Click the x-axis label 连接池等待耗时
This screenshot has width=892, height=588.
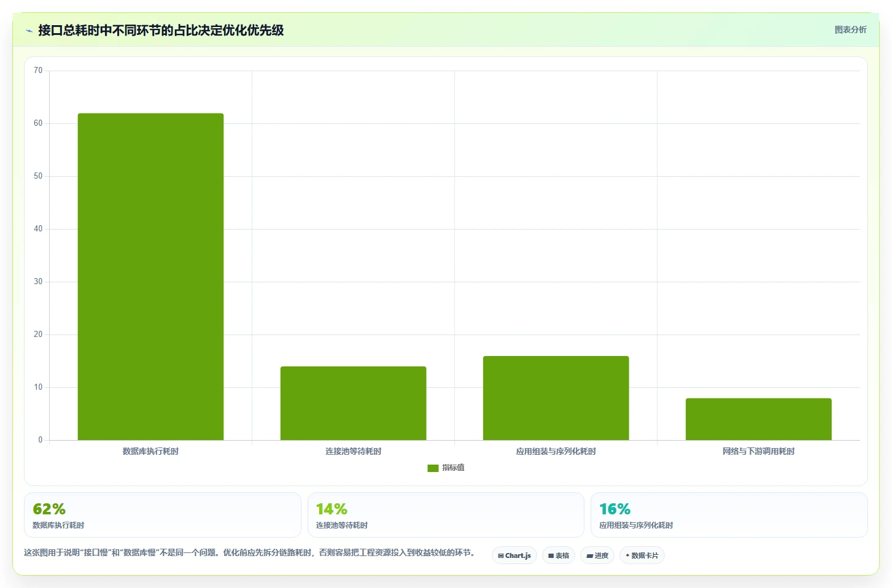[353, 451]
